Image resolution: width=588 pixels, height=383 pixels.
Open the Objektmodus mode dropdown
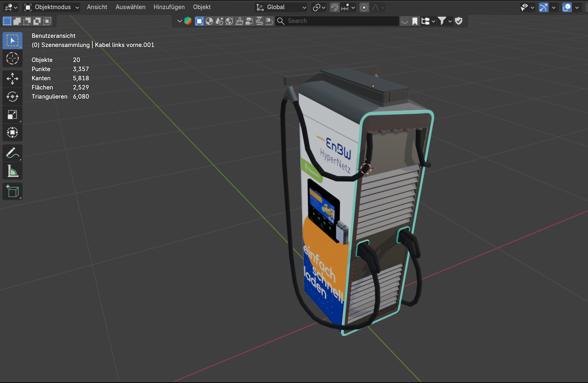51,7
